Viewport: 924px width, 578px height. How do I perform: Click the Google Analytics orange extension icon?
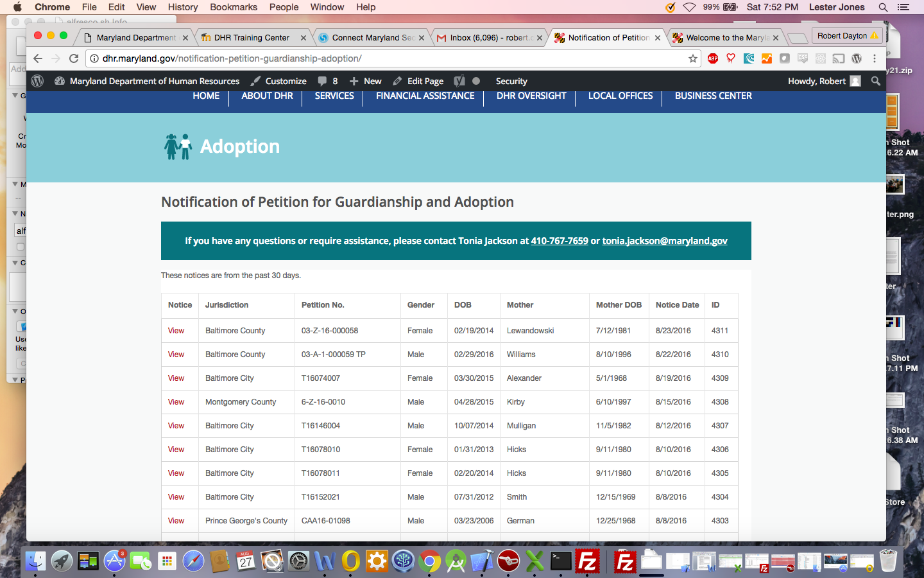(767, 58)
